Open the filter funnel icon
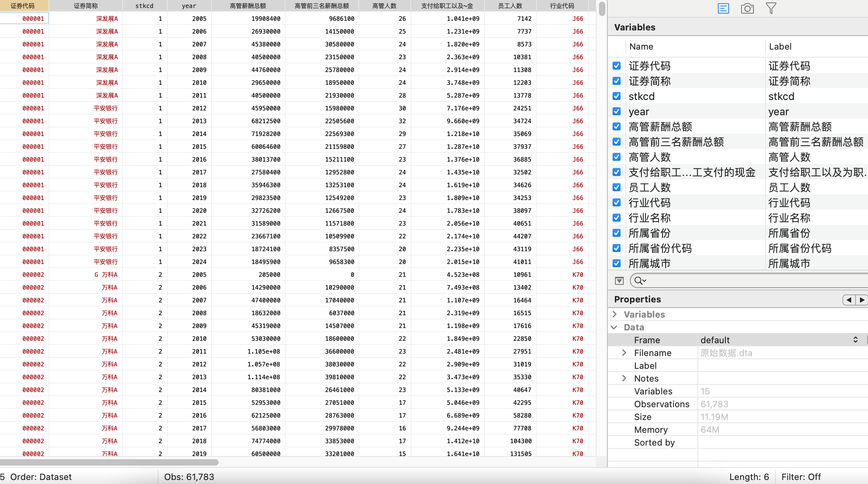The height and width of the screenshot is (484, 868). pyautogui.click(x=771, y=8)
